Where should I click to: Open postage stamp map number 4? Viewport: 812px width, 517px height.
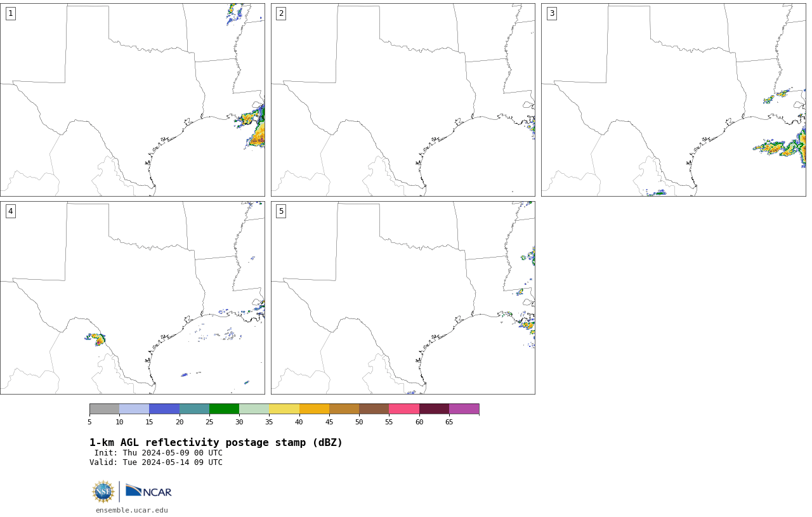pos(133,298)
